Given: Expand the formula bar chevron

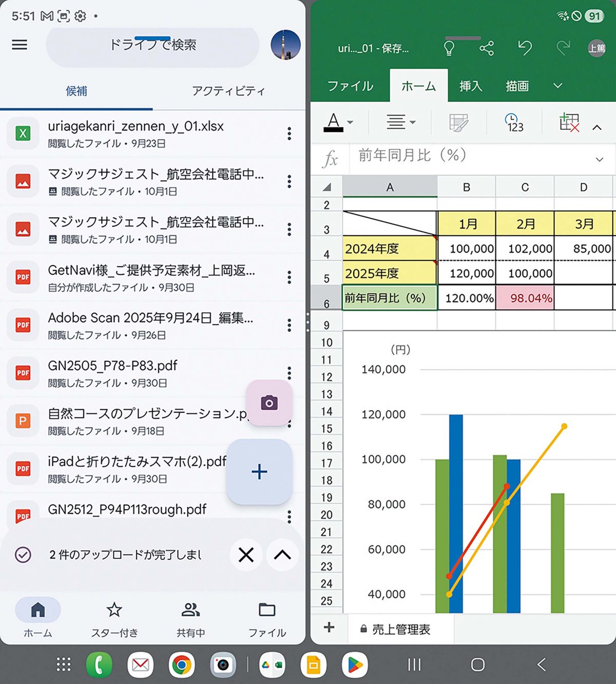Looking at the screenshot, I should (x=599, y=160).
